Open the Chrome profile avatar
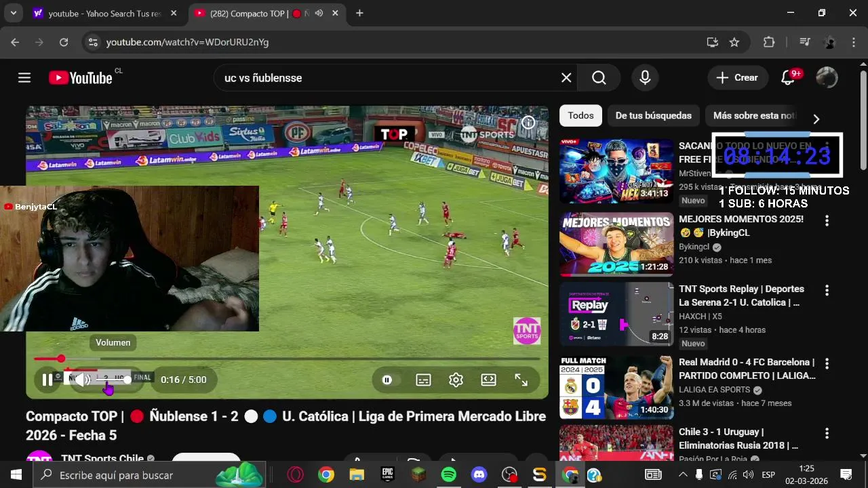The width and height of the screenshot is (868, 488). pos(830,42)
